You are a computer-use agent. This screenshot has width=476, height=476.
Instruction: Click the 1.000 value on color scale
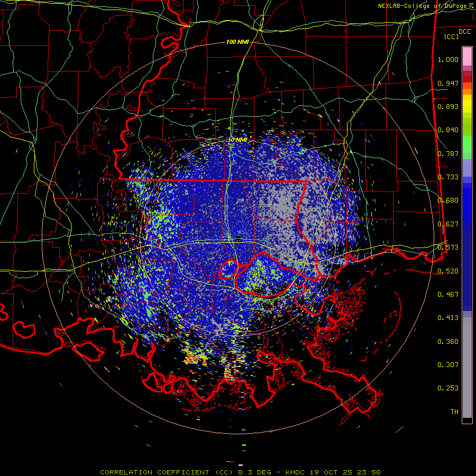tap(448, 59)
